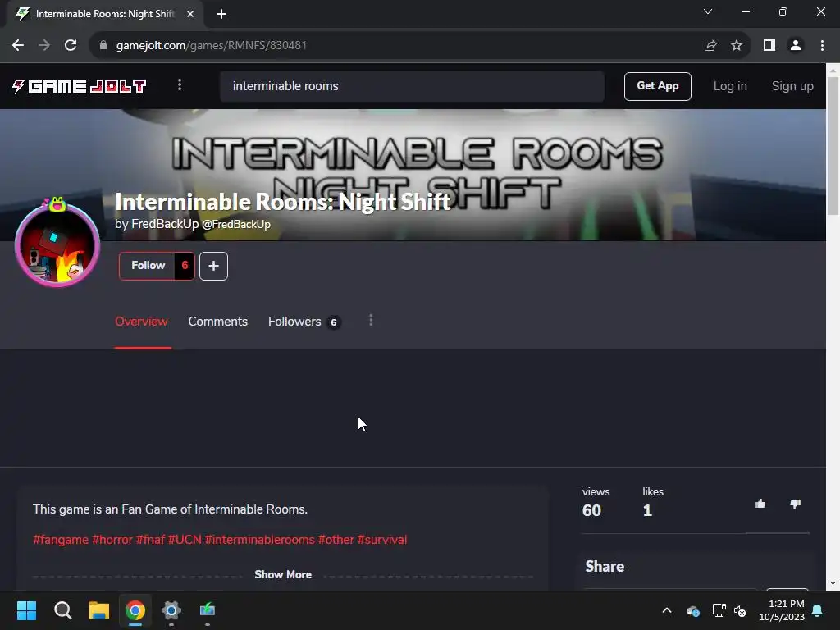Click the thumbs up like icon
The image size is (840, 630).
point(760,504)
